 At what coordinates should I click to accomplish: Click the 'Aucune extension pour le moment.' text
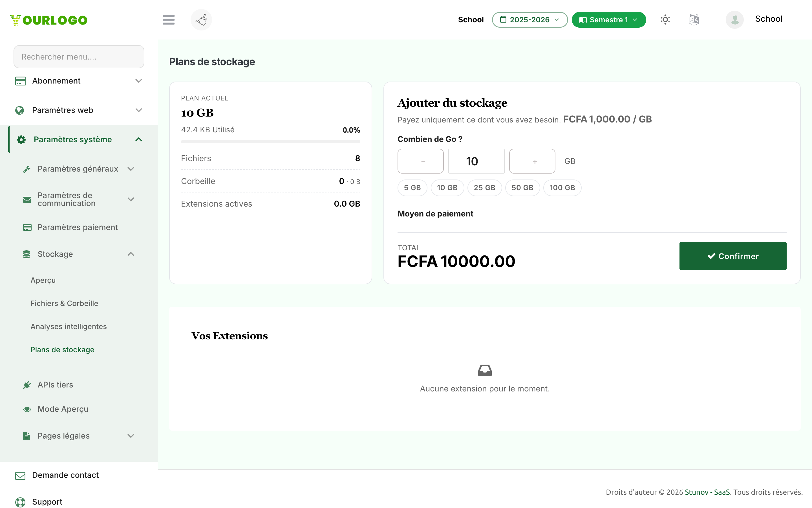(x=484, y=389)
